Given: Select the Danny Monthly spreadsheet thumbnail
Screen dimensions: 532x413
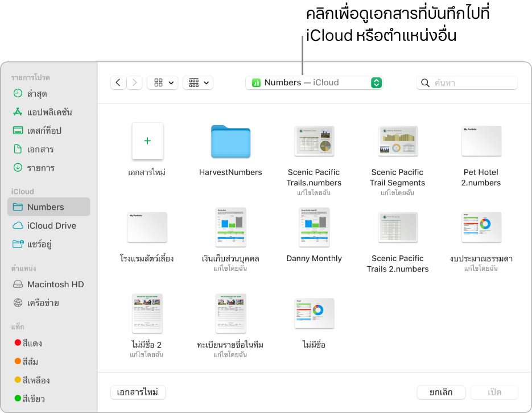Looking at the screenshot, I should (314, 227).
